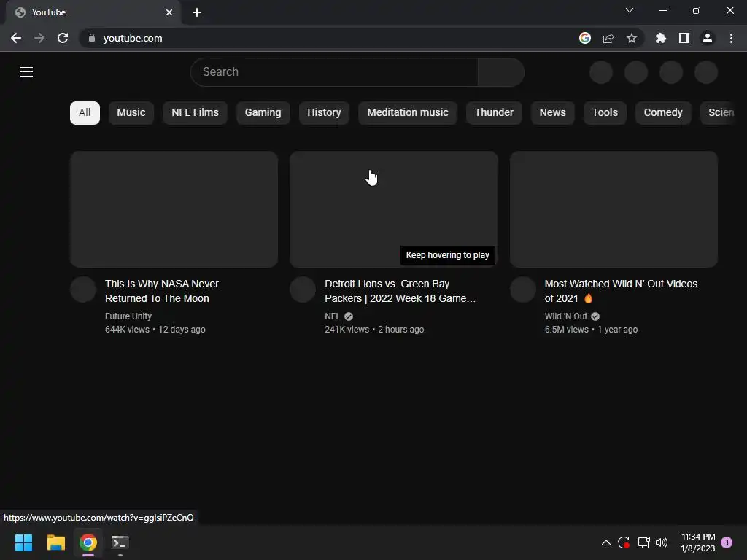Open title 'Most Watched Wild N' Out Videos'
Image resolution: width=747 pixels, height=560 pixels.
621,291
